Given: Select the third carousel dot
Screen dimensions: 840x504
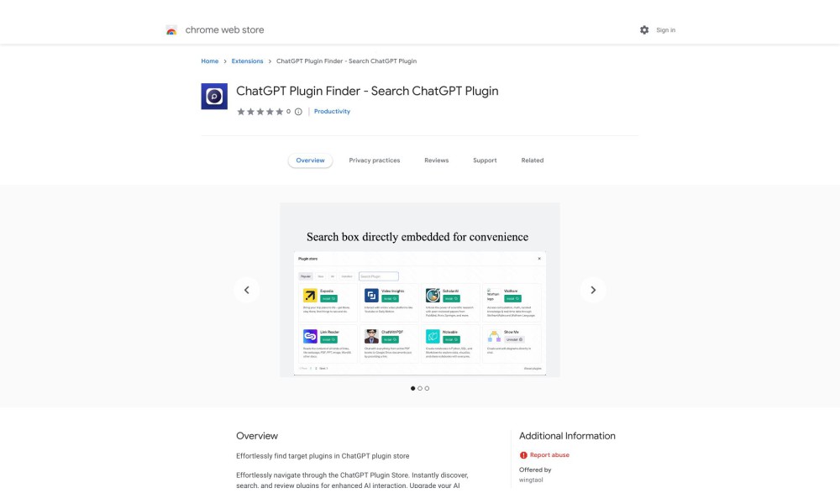Looking at the screenshot, I should pos(427,388).
